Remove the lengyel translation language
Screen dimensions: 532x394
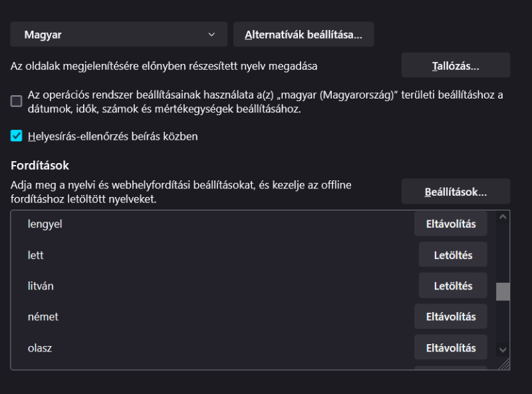[450, 224]
